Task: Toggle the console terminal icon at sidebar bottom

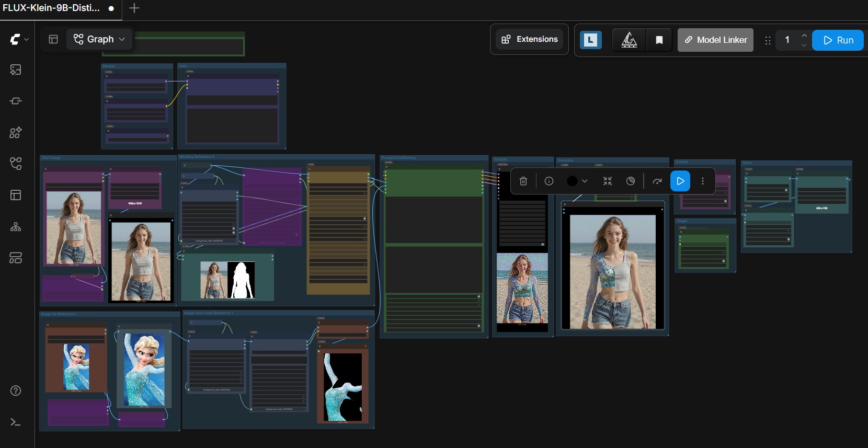Action: pyautogui.click(x=16, y=422)
